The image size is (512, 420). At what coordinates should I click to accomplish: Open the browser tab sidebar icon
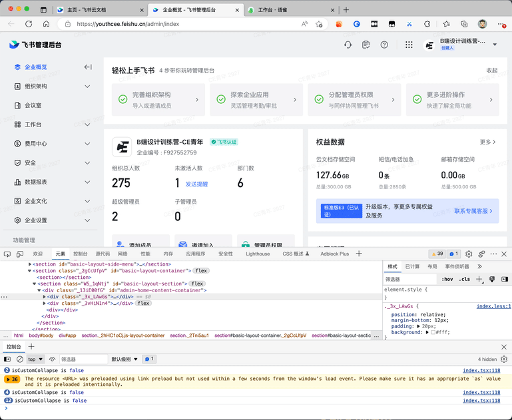coord(43,10)
